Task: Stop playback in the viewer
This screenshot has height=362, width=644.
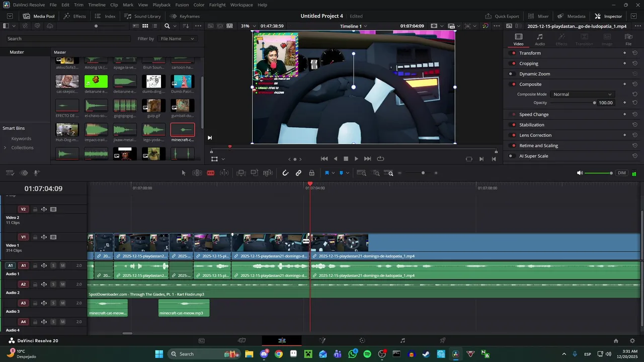Action: [x=346, y=159]
